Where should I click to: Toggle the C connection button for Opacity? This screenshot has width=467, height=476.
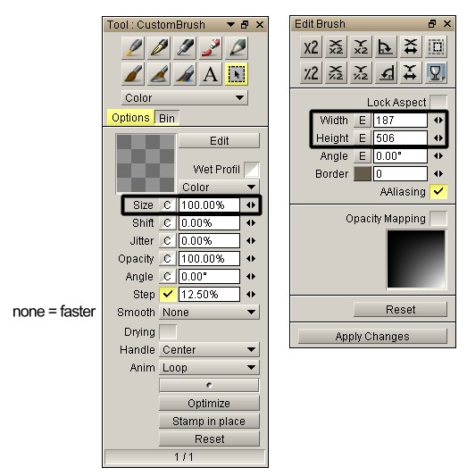point(168,259)
